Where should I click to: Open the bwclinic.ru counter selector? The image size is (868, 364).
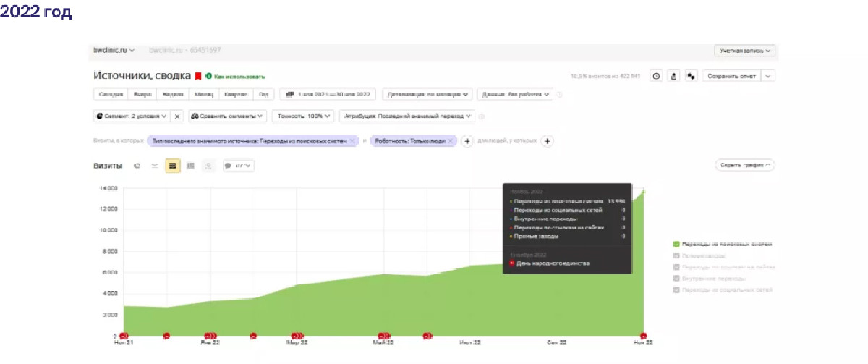click(x=114, y=50)
